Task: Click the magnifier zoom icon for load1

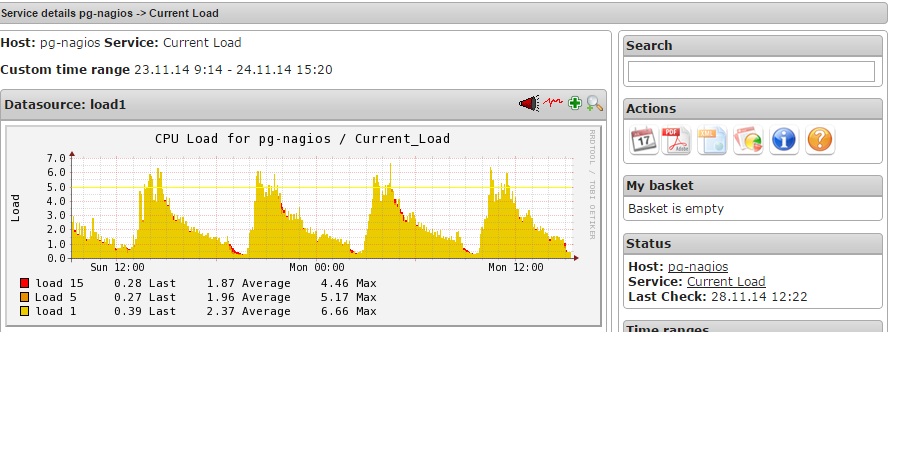Action: (595, 103)
